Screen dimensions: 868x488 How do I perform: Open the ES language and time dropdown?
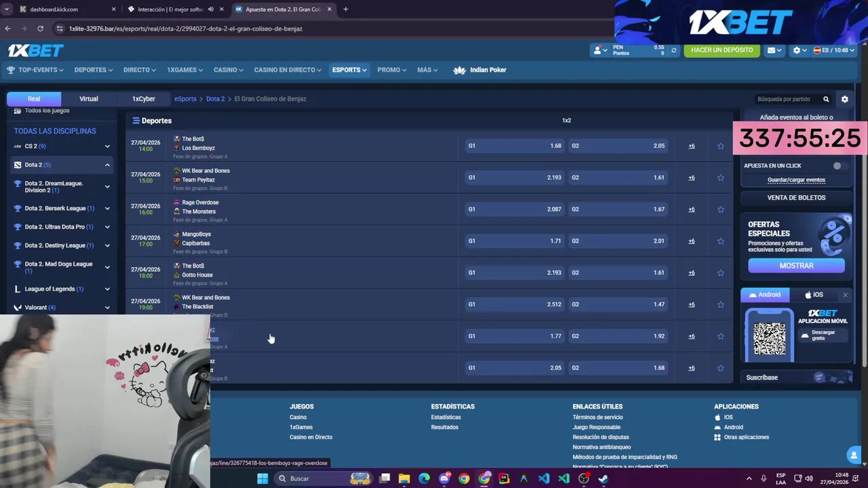(x=834, y=50)
